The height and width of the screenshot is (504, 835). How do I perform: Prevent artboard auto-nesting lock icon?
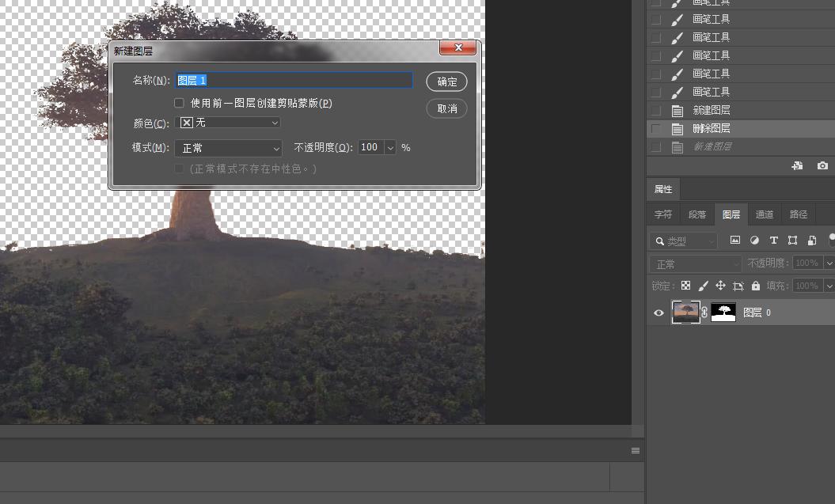pyautogui.click(x=738, y=286)
